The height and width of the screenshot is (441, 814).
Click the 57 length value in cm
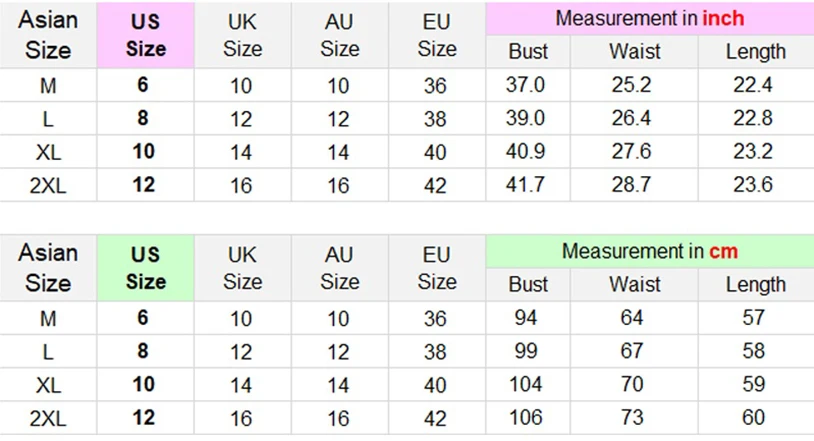pyautogui.click(x=752, y=318)
